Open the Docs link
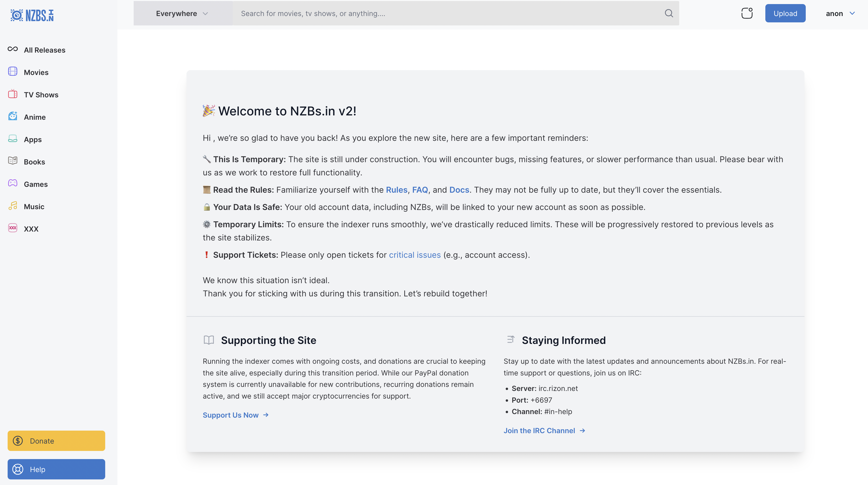Viewport: 868px width, 485px height. 459,190
